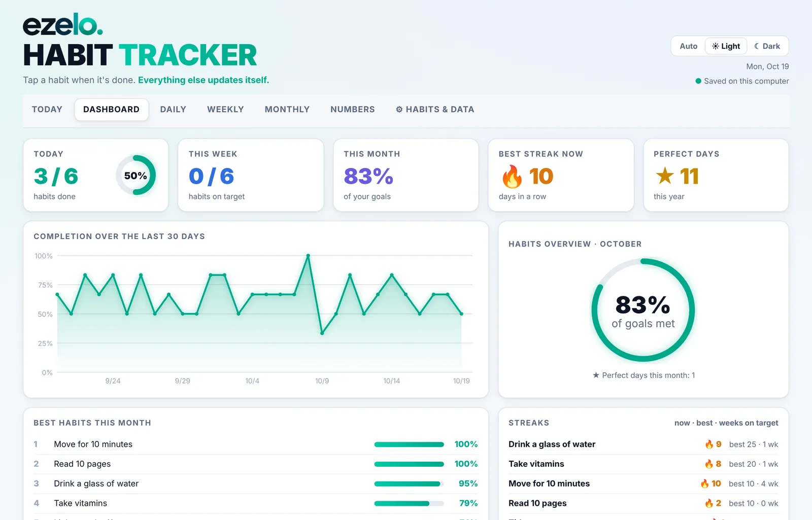
Task: Click 'Everything else updates itself.' tagline
Action: coord(204,80)
